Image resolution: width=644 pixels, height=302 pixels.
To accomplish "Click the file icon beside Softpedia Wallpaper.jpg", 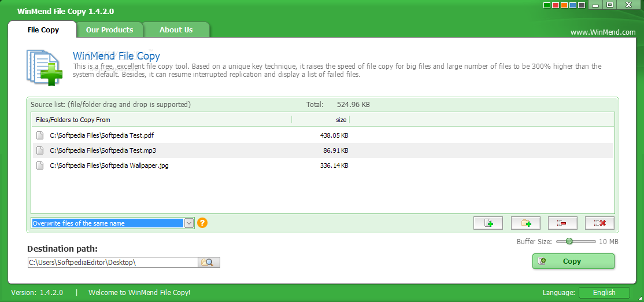I will 40,165.
